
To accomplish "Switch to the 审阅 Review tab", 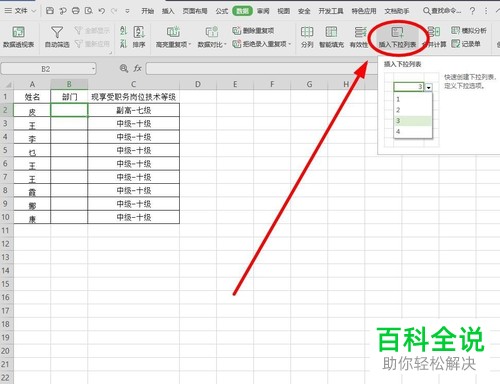I will (263, 11).
